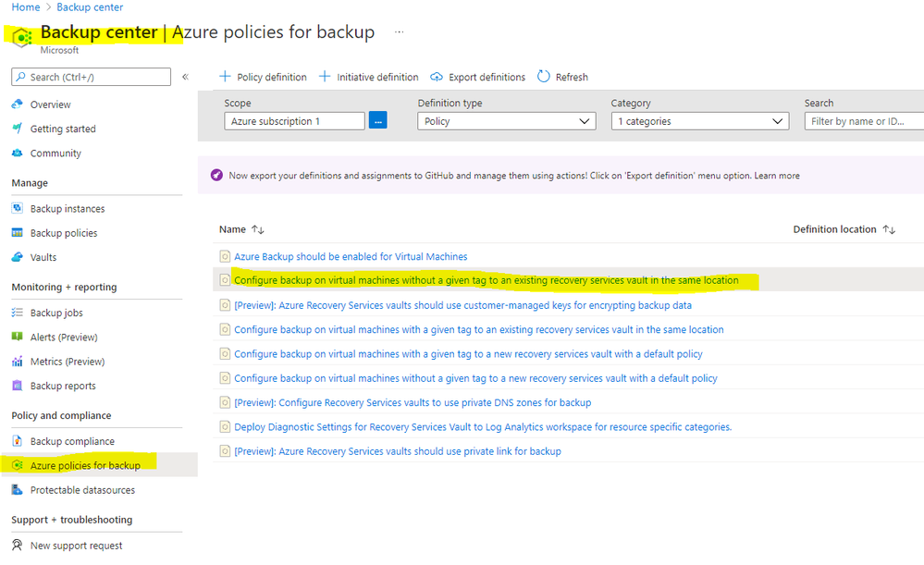Open Getting started in the sidebar

click(63, 129)
